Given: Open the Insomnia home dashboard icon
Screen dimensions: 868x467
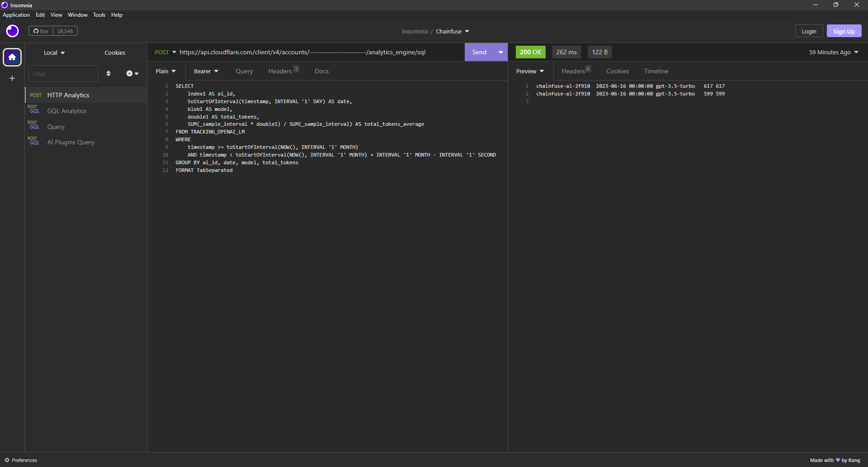Looking at the screenshot, I should point(11,57).
